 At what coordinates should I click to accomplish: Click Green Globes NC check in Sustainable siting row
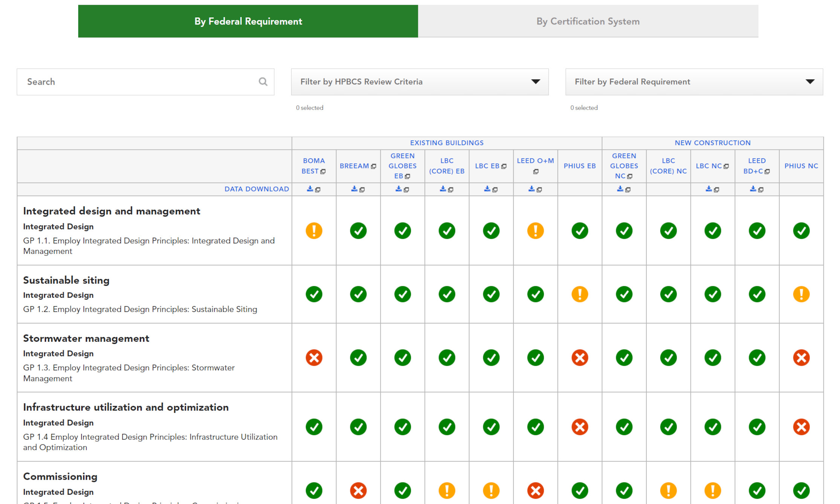(x=624, y=294)
